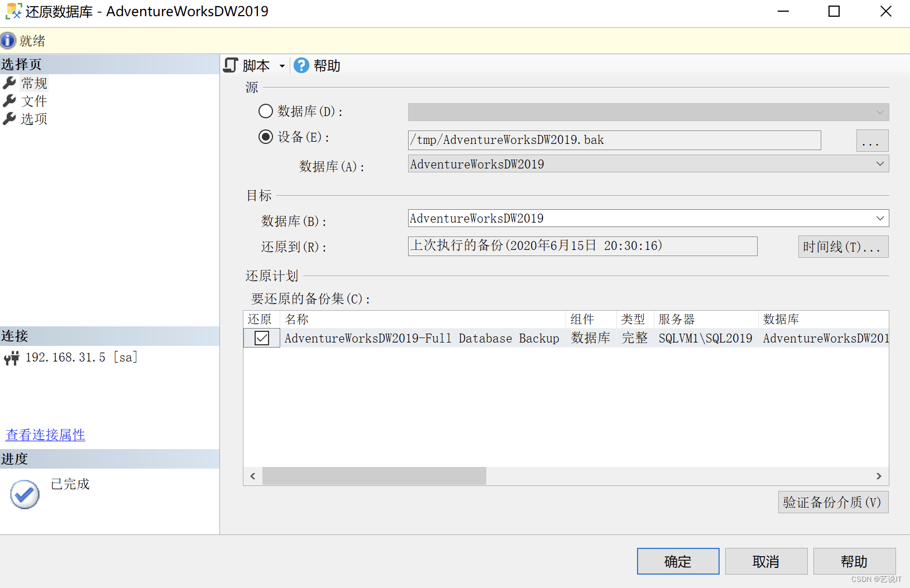Cancel with the 取消 button
Image resolution: width=910 pixels, height=588 pixels.
tap(766, 561)
